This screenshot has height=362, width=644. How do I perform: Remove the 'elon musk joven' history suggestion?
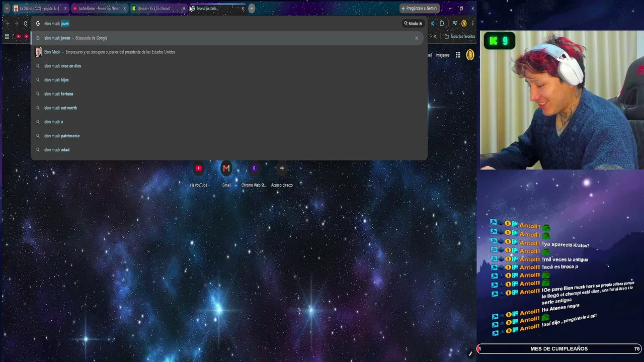click(416, 38)
